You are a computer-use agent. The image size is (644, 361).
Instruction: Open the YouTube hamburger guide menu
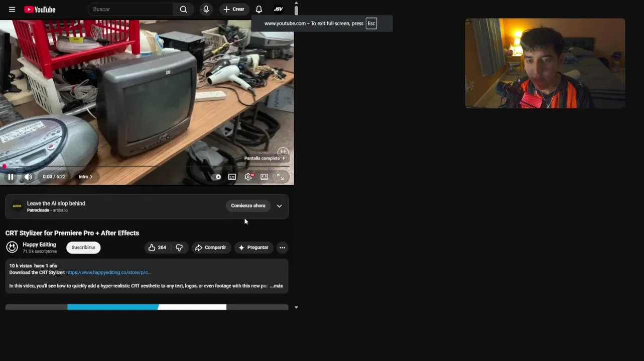[12, 10]
